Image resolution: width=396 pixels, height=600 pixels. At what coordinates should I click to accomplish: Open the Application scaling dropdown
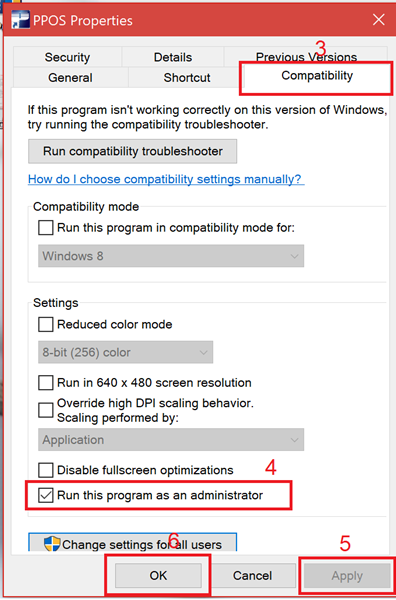[171, 440]
